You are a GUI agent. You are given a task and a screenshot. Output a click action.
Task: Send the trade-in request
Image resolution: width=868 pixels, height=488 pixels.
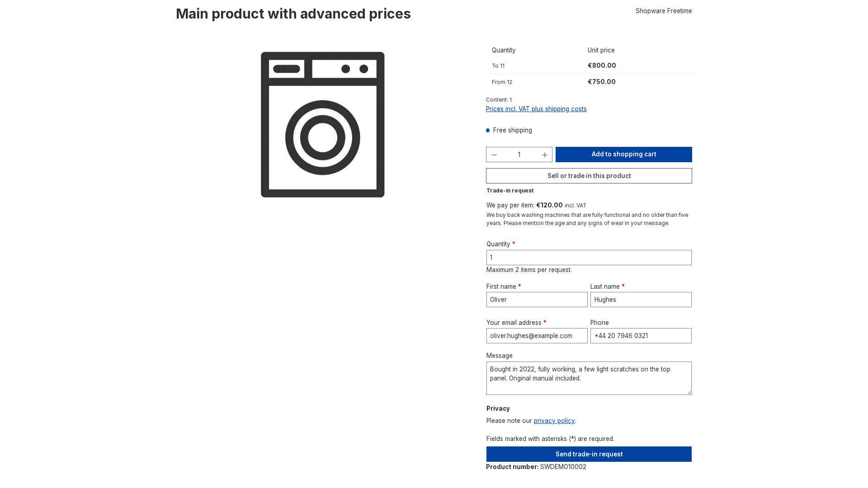(x=589, y=454)
